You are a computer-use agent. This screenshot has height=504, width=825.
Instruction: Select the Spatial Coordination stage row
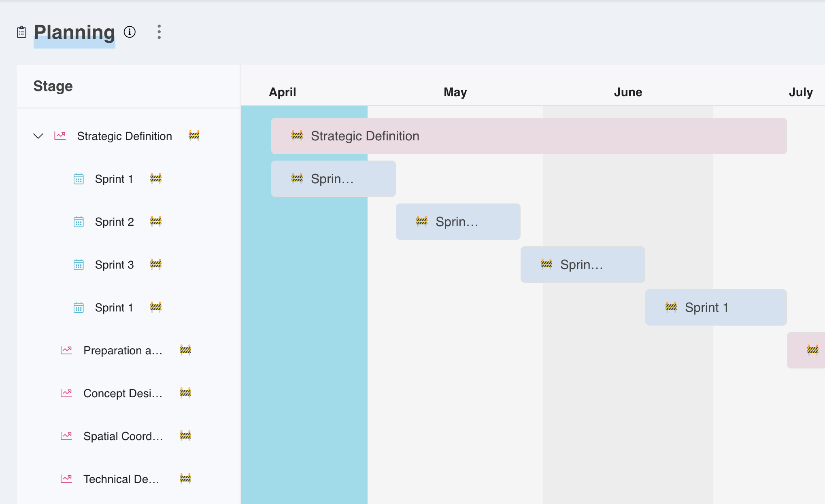123,436
